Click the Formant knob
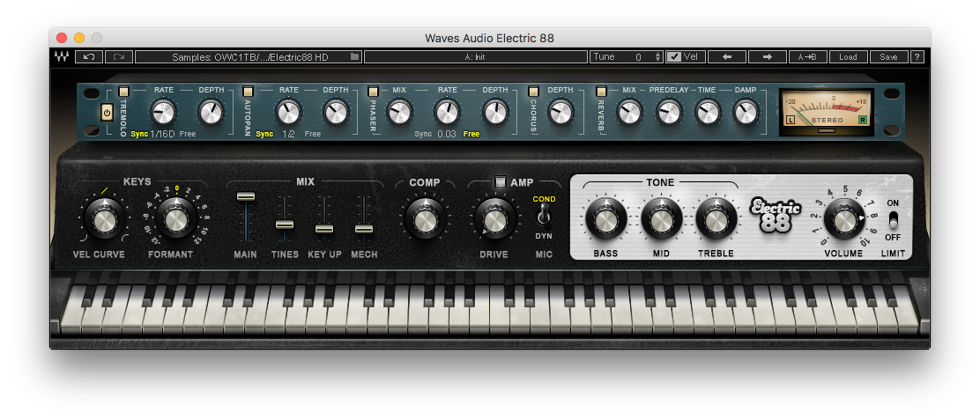 (x=176, y=219)
